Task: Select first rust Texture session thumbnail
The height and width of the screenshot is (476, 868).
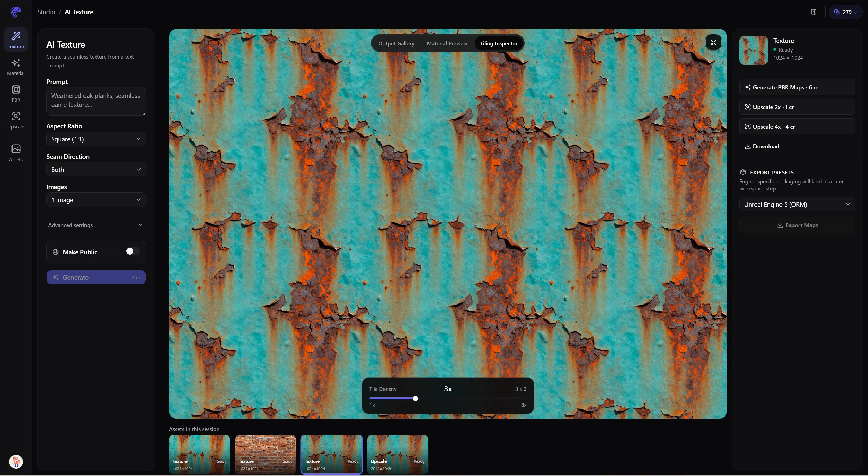Action: pos(200,454)
